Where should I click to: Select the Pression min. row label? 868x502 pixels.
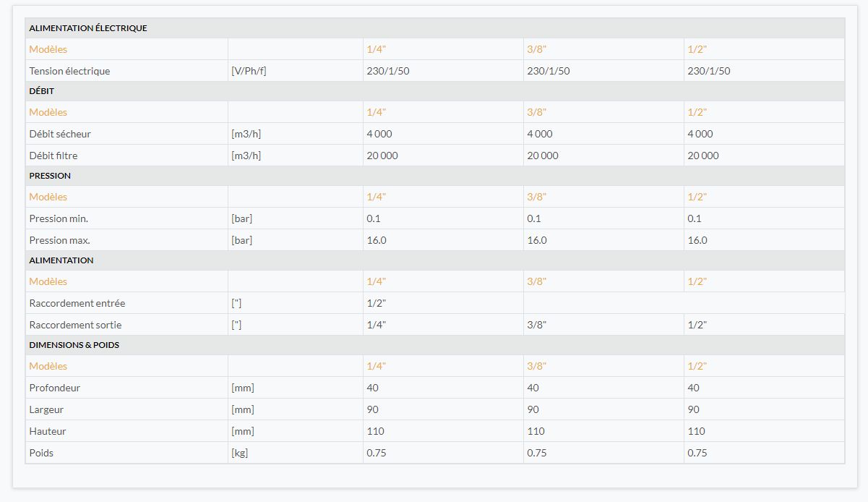pyautogui.click(x=59, y=218)
